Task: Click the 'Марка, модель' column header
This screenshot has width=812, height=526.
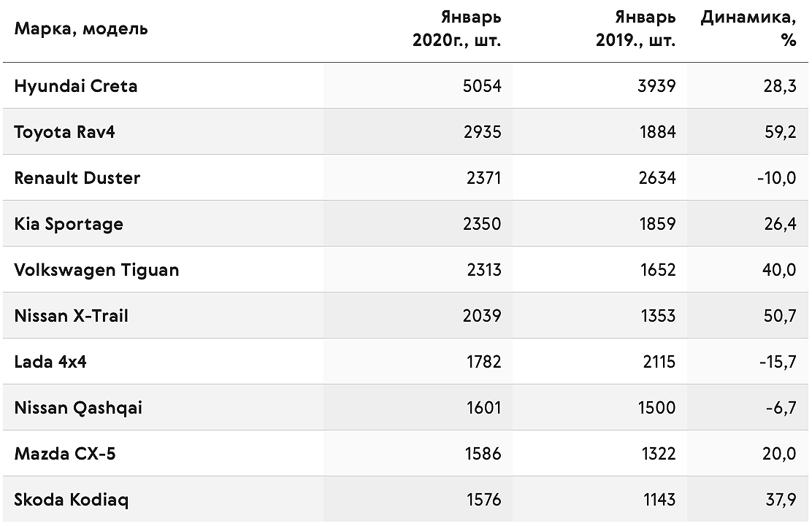Action: click(x=81, y=29)
